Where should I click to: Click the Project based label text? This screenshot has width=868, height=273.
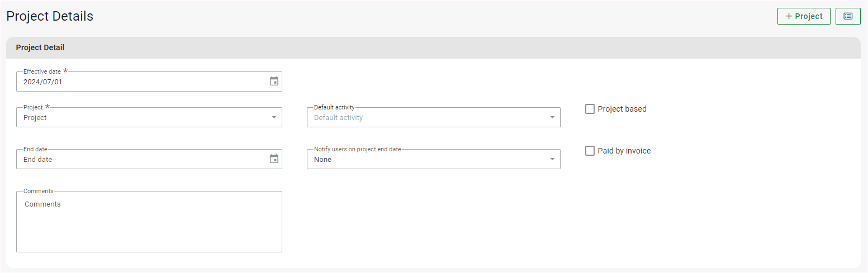click(622, 109)
